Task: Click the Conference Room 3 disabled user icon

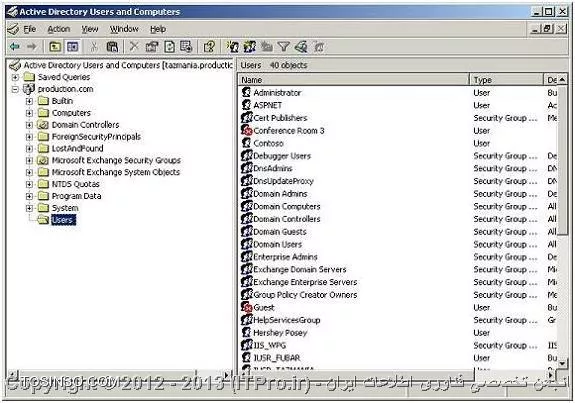Action: click(x=246, y=131)
